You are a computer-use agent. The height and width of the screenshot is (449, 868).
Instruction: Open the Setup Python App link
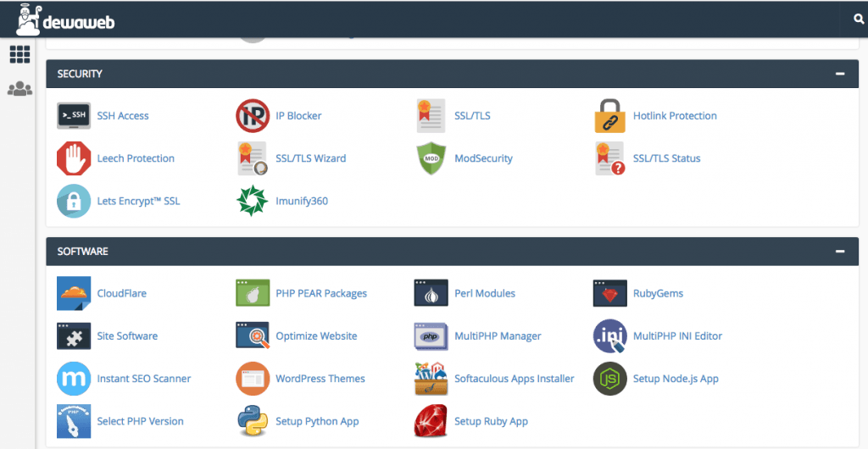(x=317, y=421)
